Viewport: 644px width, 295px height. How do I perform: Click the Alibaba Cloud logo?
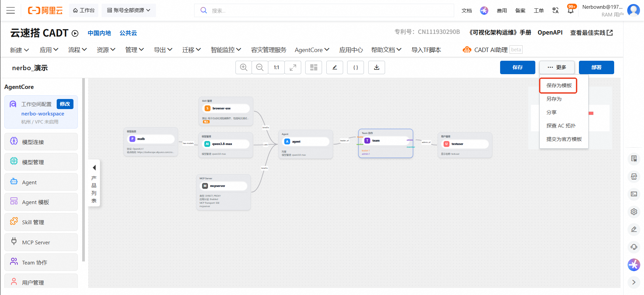(x=45, y=10)
